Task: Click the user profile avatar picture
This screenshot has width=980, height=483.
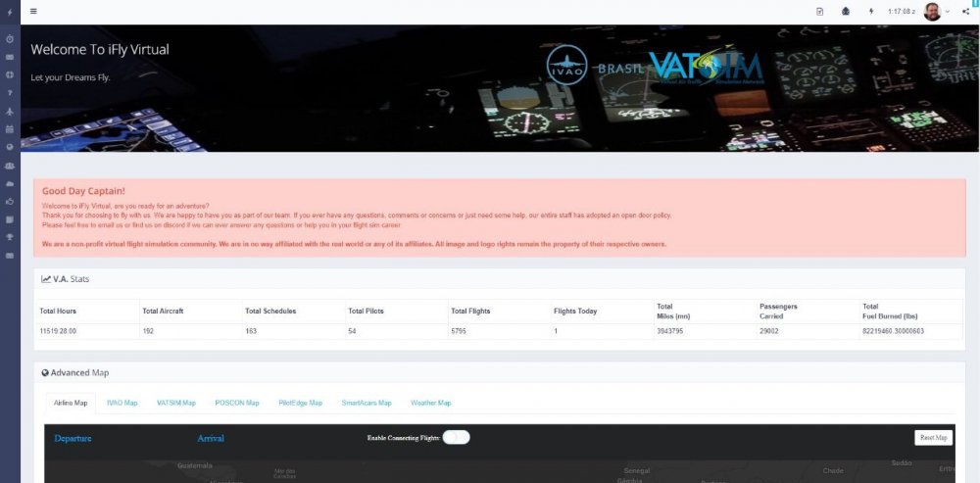Action: pos(932,12)
